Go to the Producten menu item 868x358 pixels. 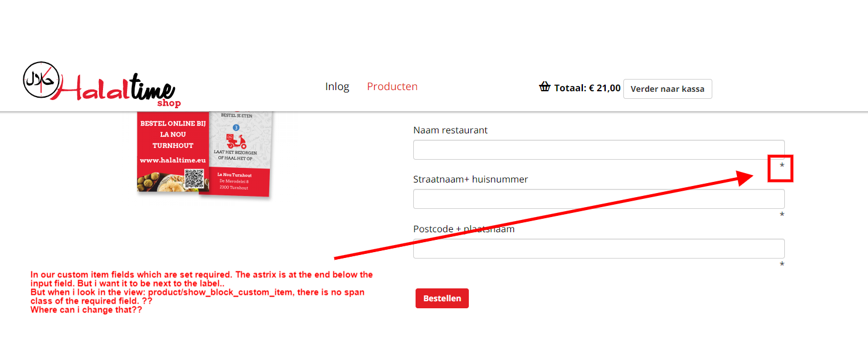click(392, 87)
